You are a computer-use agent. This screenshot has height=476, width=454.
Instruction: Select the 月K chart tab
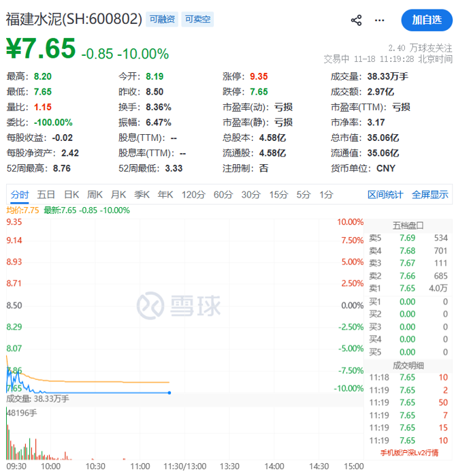118,195
